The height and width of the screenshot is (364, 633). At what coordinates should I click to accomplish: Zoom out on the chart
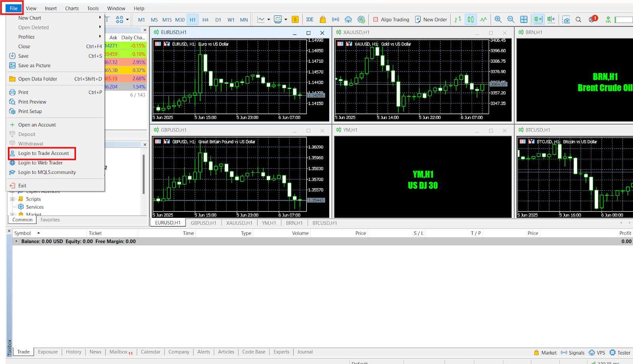coord(511,19)
